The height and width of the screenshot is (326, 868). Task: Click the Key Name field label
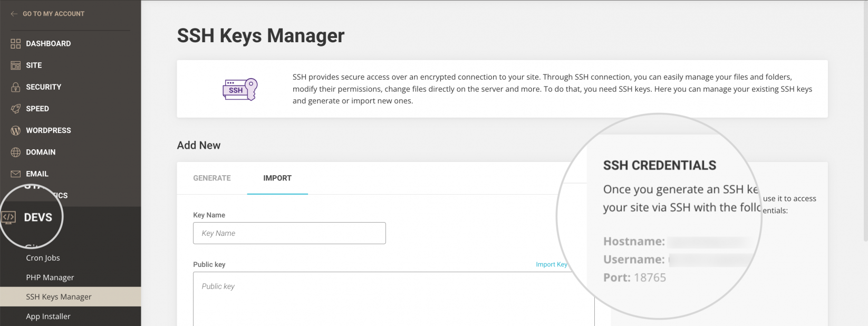209,215
